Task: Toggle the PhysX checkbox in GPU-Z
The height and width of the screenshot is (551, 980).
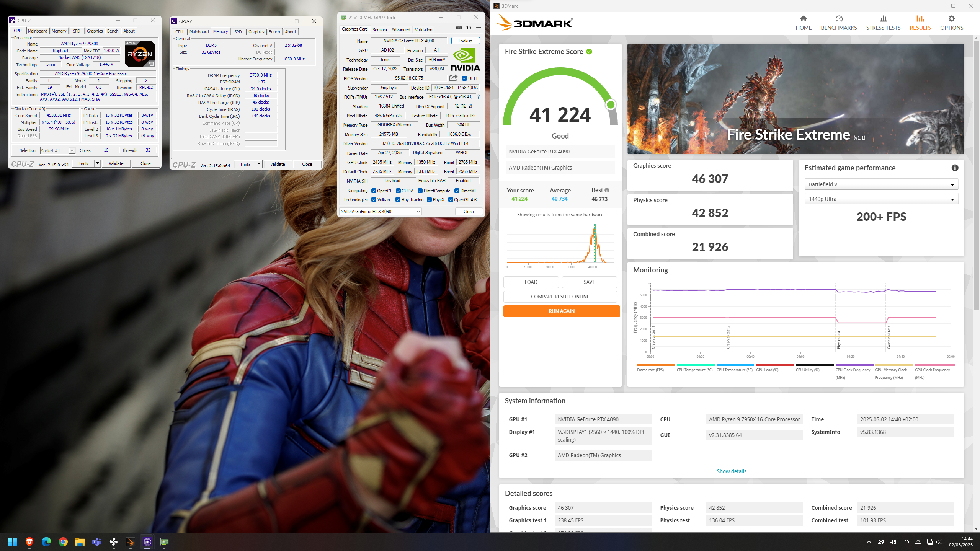Action: pyautogui.click(x=429, y=200)
